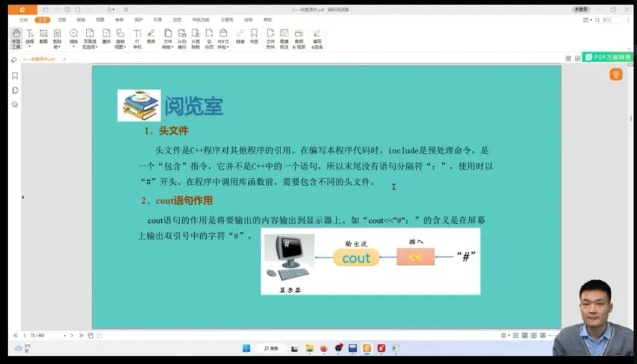Create a Blank Page (空白页)

click(209, 38)
